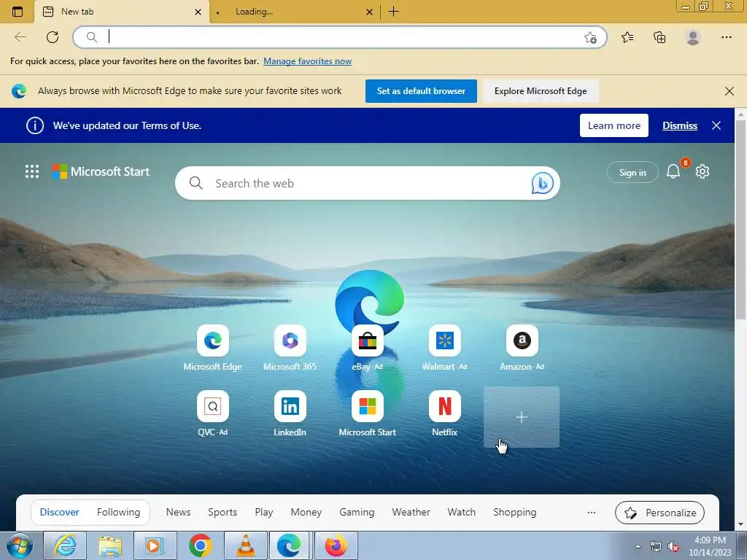Click the Personalize button
The width and height of the screenshot is (747, 560).
coord(659,513)
